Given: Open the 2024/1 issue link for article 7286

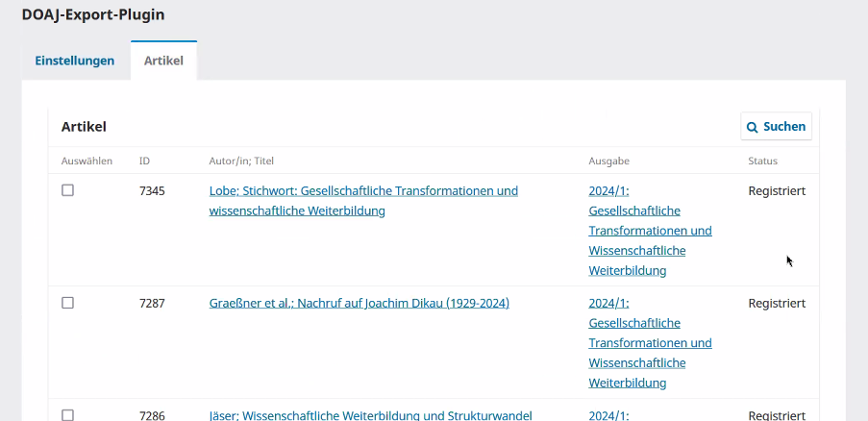Looking at the screenshot, I should tap(608, 415).
